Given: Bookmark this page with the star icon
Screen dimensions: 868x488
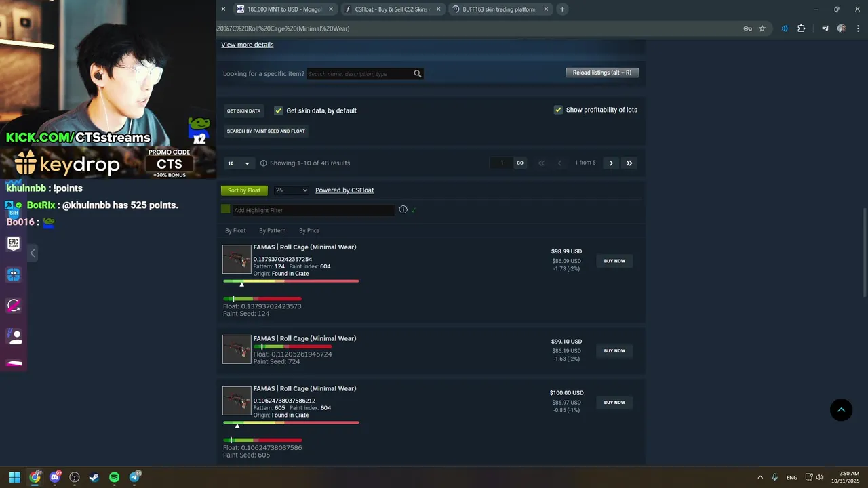Looking at the screenshot, I should (762, 28).
